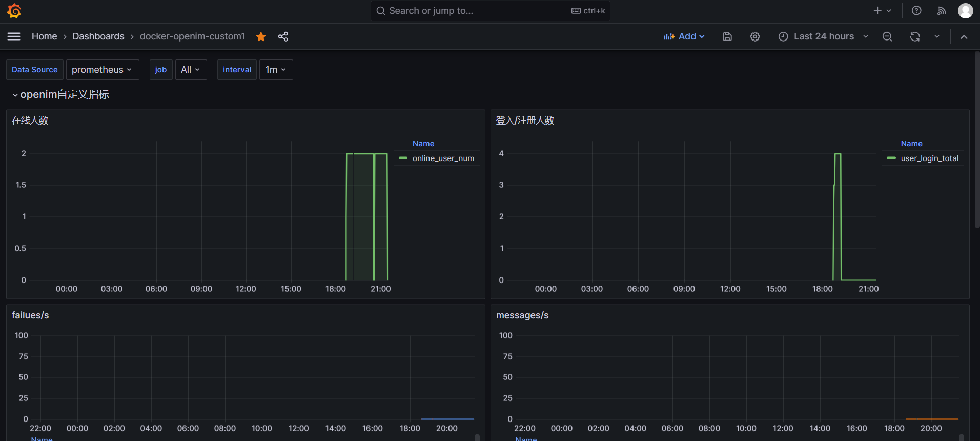
Task: Save the dashboard with disk icon
Action: click(727, 36)
